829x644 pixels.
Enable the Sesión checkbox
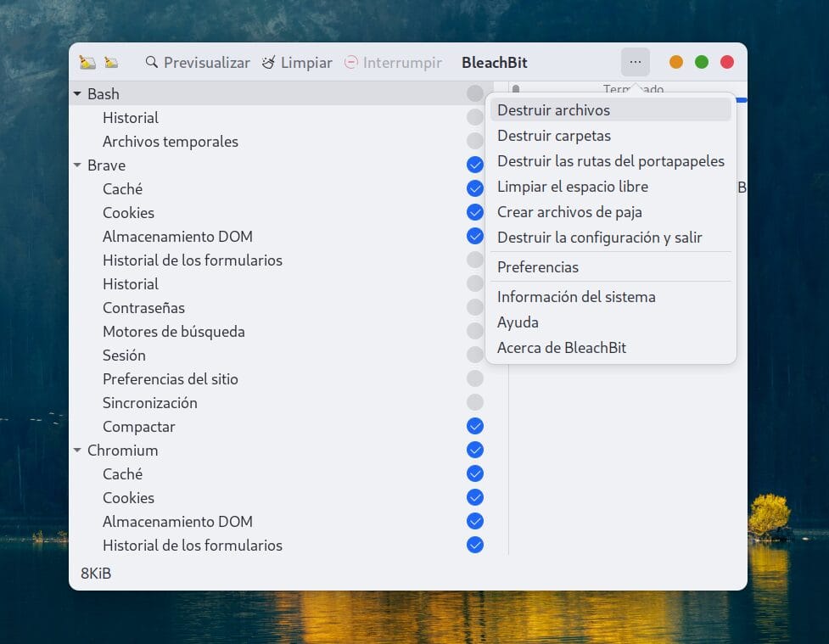(475, 355)
